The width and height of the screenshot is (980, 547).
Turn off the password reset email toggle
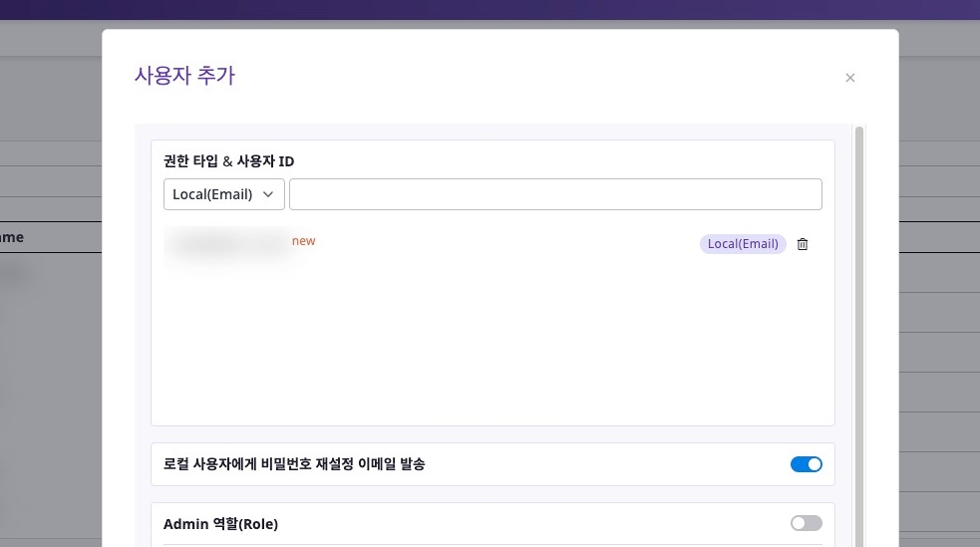pyautogui.click(x=806, y=464)
